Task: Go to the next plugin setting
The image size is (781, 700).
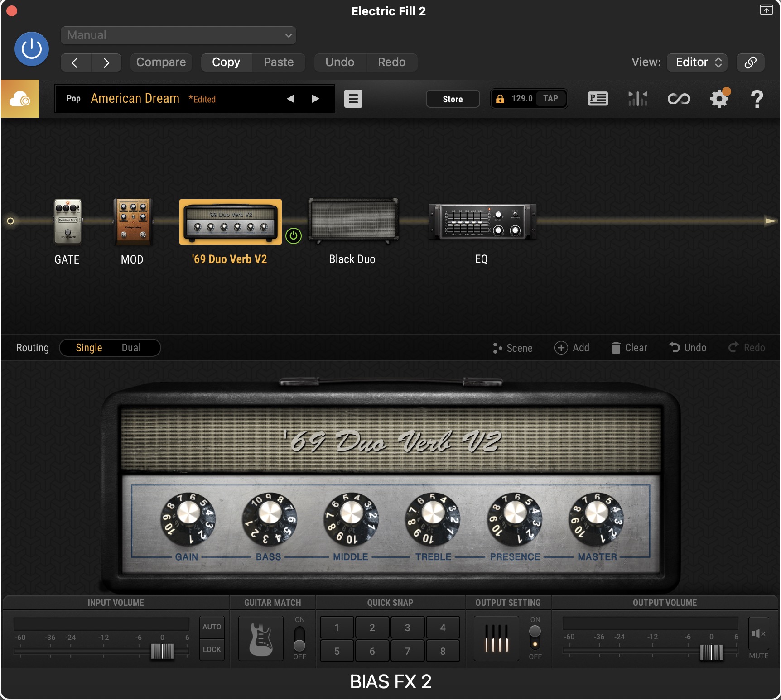Action: [x=106, y=62]
